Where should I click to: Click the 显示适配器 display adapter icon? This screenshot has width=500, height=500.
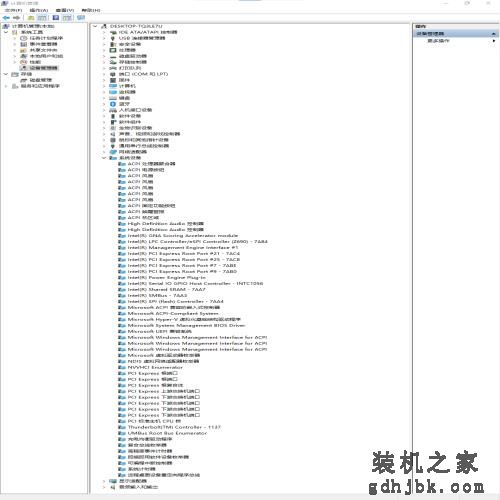tap(113, 481)
